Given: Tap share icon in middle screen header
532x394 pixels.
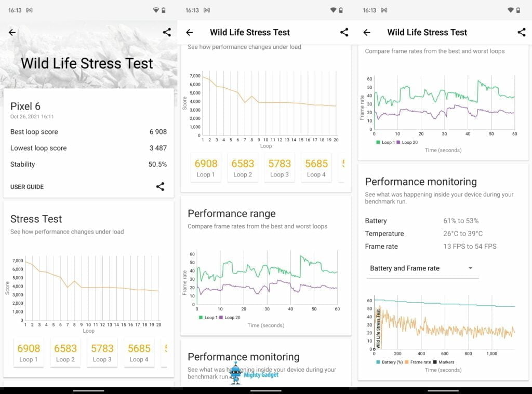Looking at the screenshot, I should 344,32.
